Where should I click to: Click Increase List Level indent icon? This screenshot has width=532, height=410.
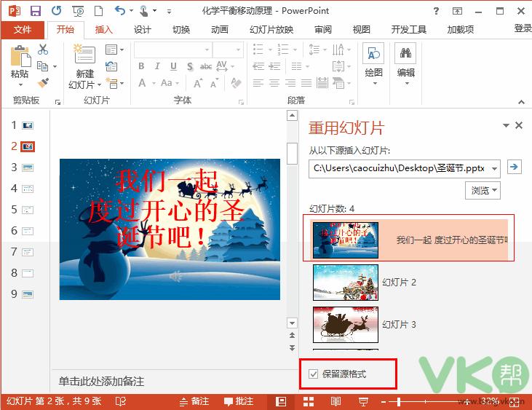[274, 66]
